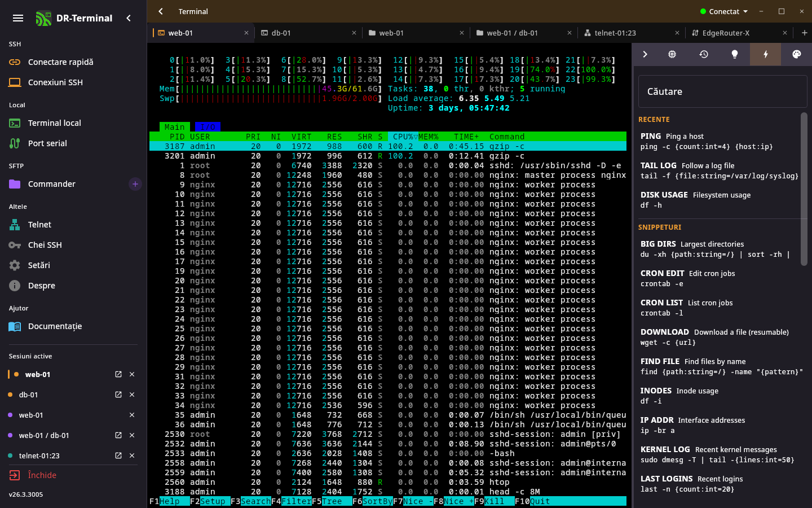
Task: Collapse the right snippets panel chevron
Action: tap(645, 54)
